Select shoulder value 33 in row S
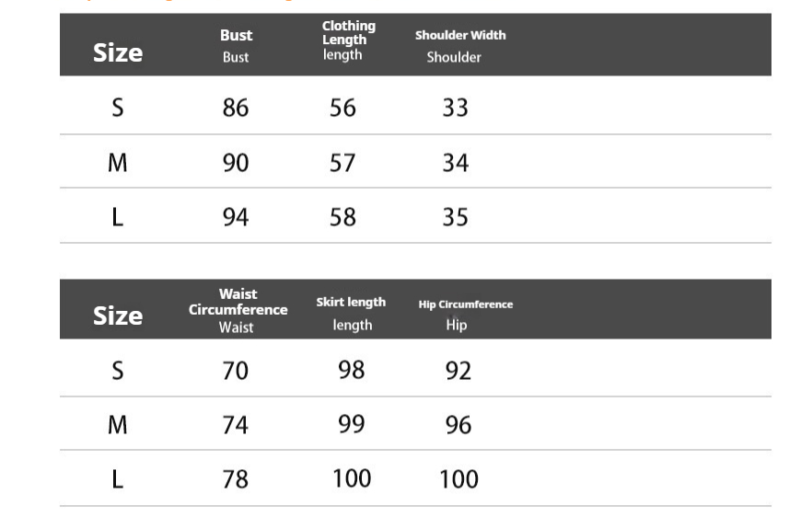Viewport: 812px width, 517px height. pos(455,108)
